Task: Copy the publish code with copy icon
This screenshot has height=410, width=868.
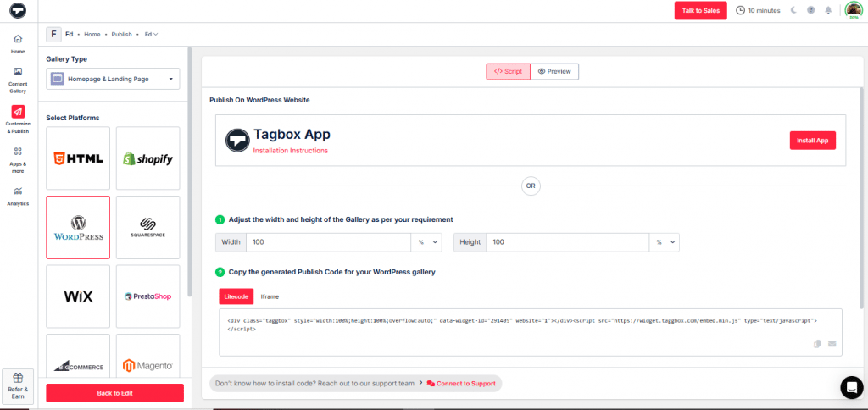Action: pos(817,343)
